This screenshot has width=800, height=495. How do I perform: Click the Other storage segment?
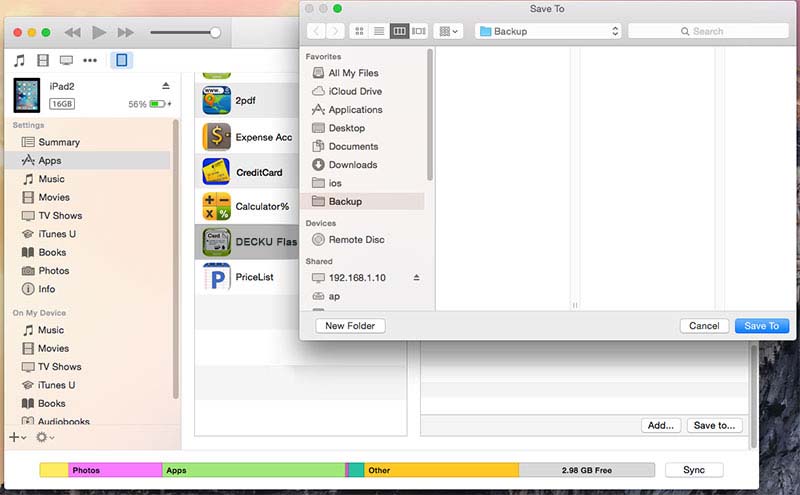(441, 470)
